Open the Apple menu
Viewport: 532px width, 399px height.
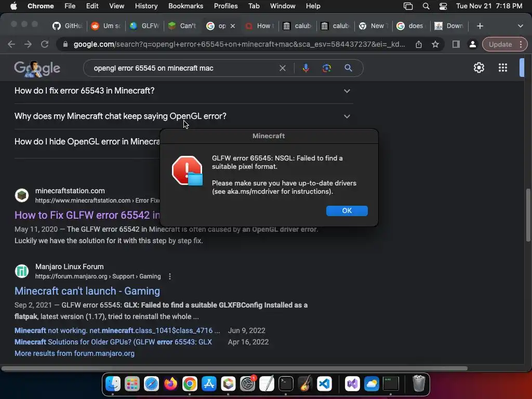(x=14, y=6)
